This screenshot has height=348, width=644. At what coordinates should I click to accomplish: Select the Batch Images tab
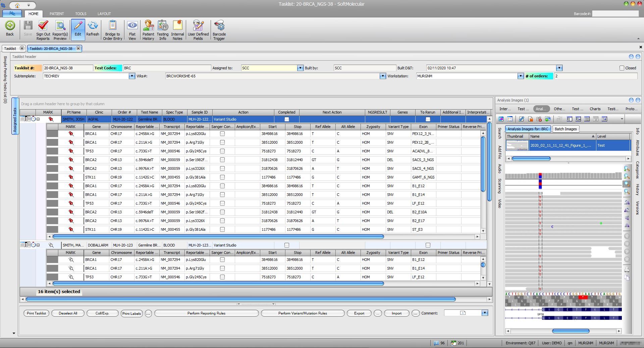pyautogui.click(x=565, y=129)
